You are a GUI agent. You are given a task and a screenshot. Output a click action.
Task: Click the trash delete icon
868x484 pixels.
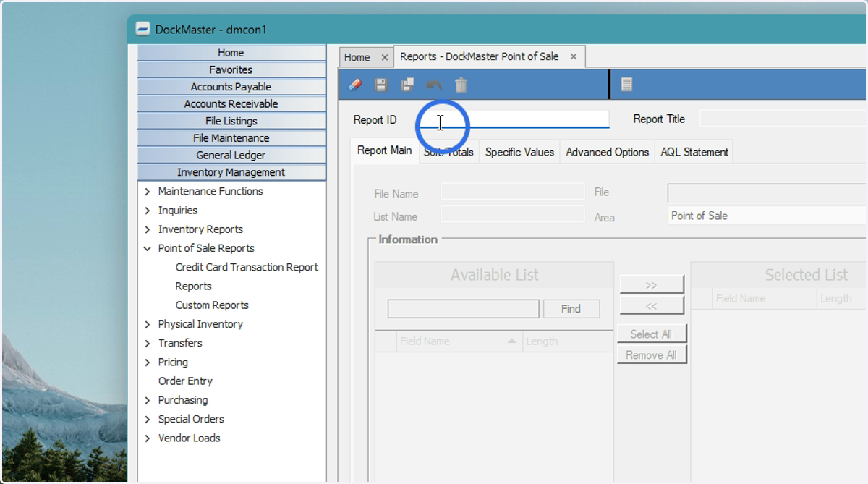pyautogui.click(x=461, y=85)
